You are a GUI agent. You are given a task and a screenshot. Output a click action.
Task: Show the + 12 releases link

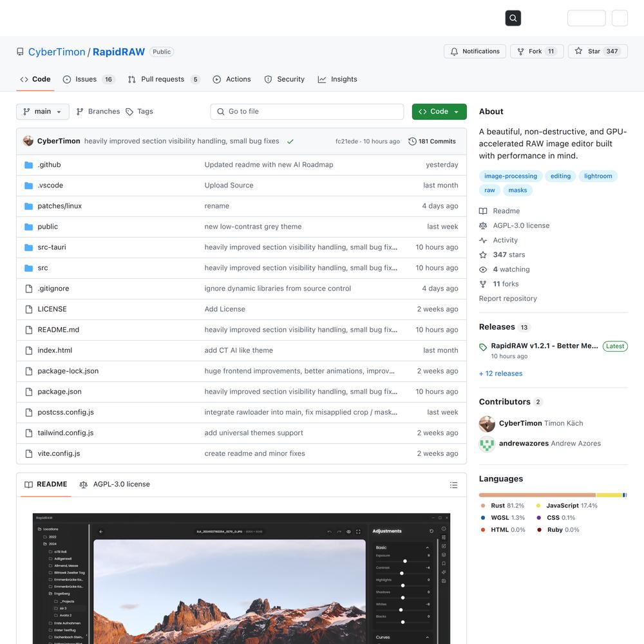coord(500,374)
